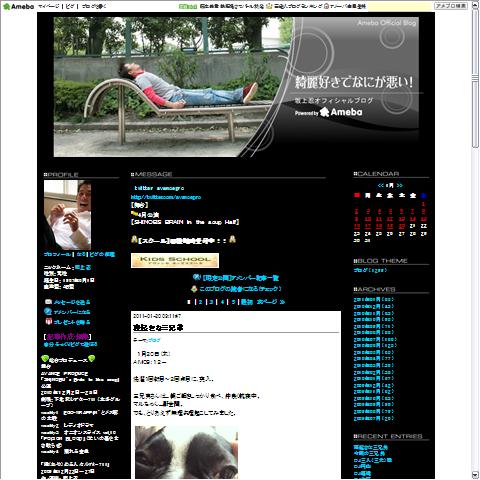Click the blog header banner photo
This screenshot has width=480, height=480.
point(173,87)
